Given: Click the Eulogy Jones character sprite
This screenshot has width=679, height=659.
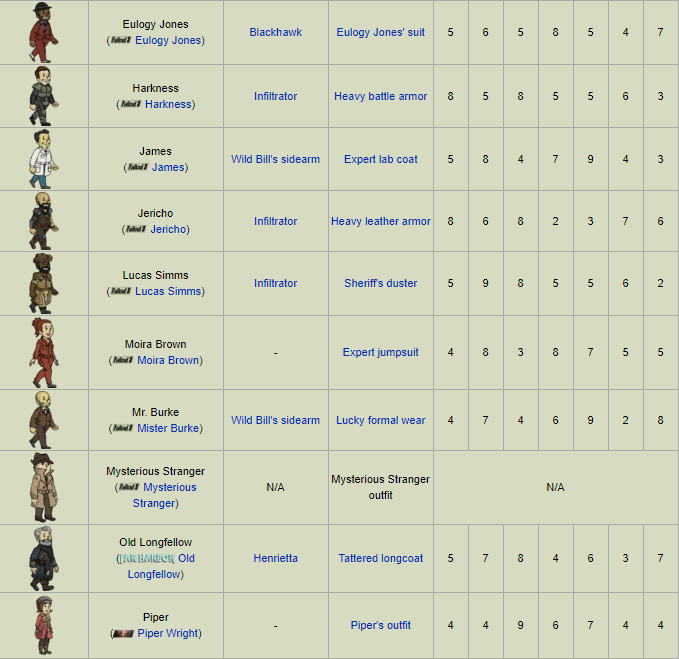Looking at the screenshot, I should (x=44, y=32).
